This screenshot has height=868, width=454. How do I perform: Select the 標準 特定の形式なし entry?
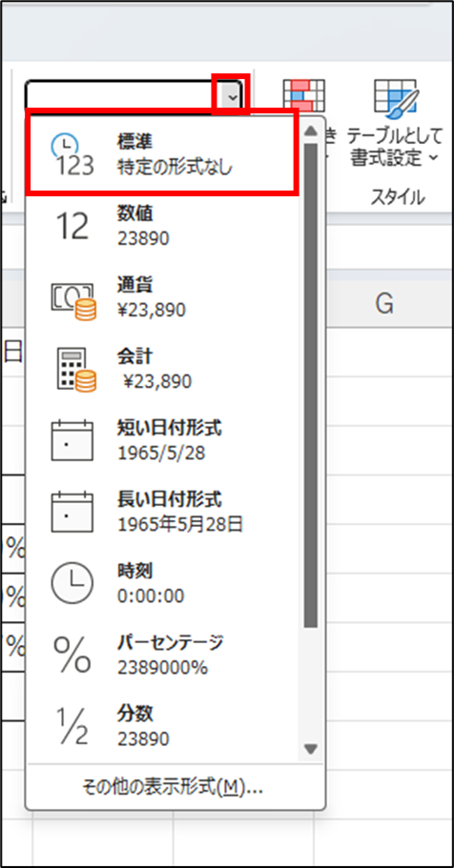pyautogui.click(x=162, y=154)
